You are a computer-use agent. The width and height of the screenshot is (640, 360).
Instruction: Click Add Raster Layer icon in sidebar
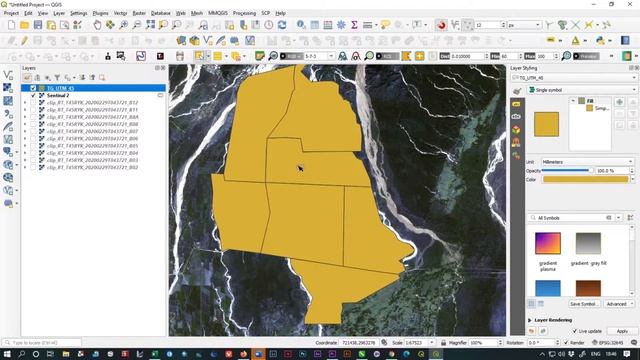pos(8,88)
